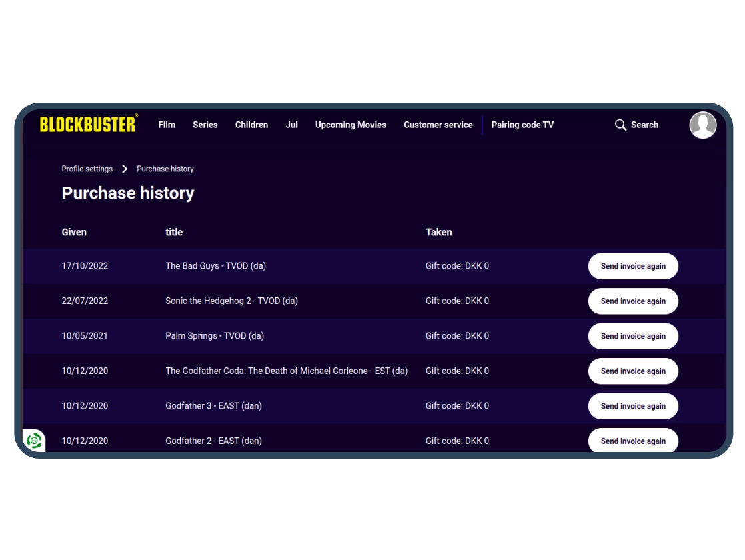Click the Blockbuster logo
Screen dimensions: 745x560
coord(89,124)
